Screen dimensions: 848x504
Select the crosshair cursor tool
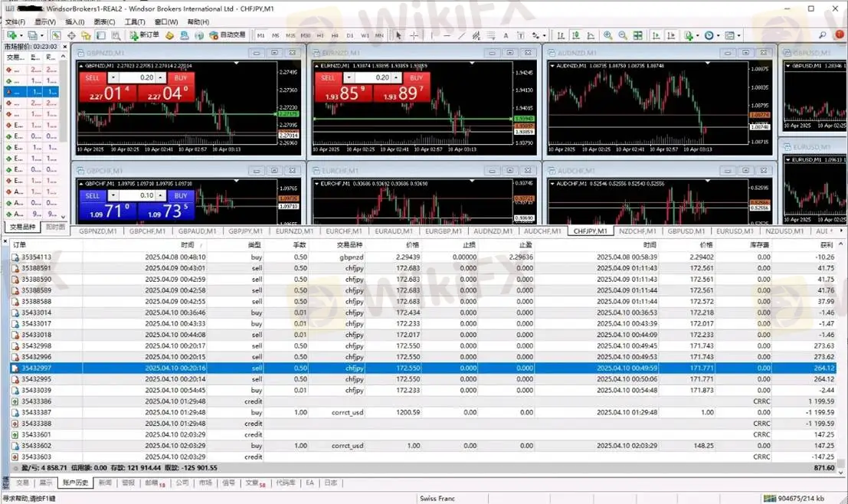tap(414, 35)
